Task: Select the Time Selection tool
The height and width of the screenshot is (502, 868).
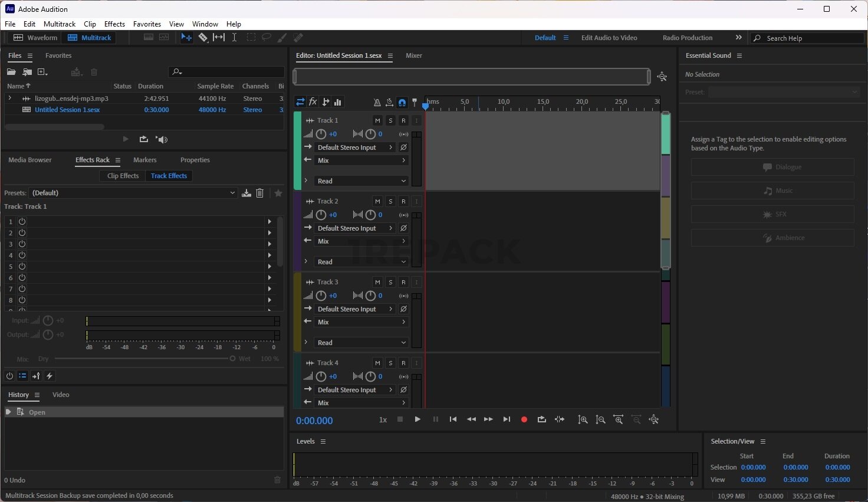Action: (234, 38)
